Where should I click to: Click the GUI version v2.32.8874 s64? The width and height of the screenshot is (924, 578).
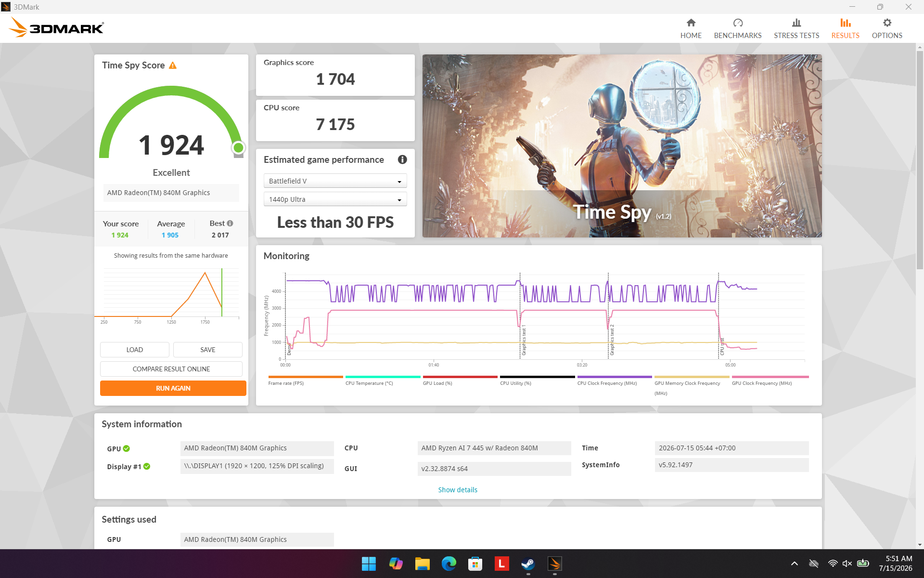coord(494,469)
